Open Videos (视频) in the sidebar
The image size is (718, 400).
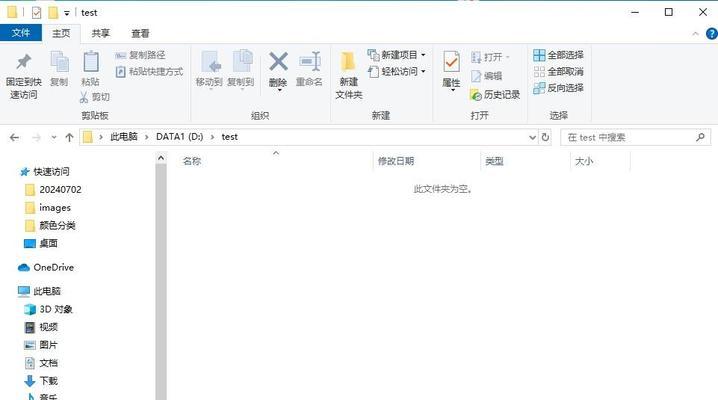pyautogui.click(x=41, y=327)
